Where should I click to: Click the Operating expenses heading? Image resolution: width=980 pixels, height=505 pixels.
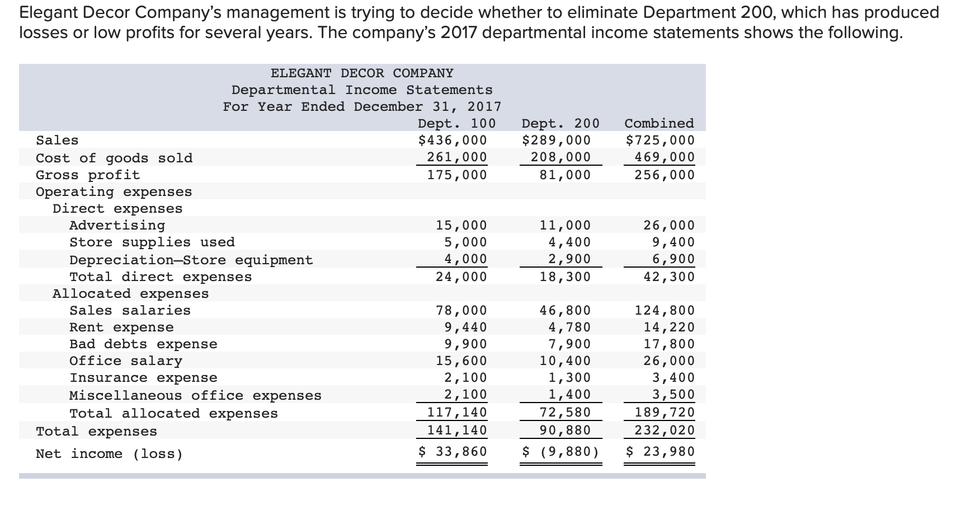pos(114,191)
